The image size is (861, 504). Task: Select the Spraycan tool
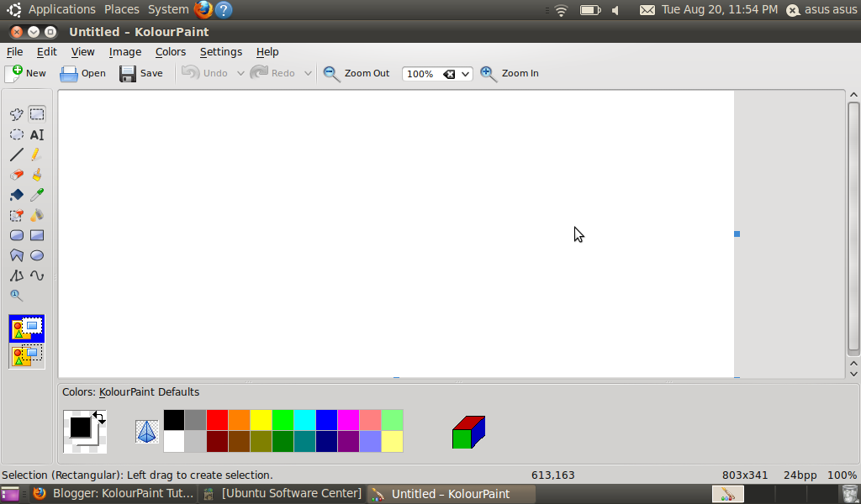point(36,215)
